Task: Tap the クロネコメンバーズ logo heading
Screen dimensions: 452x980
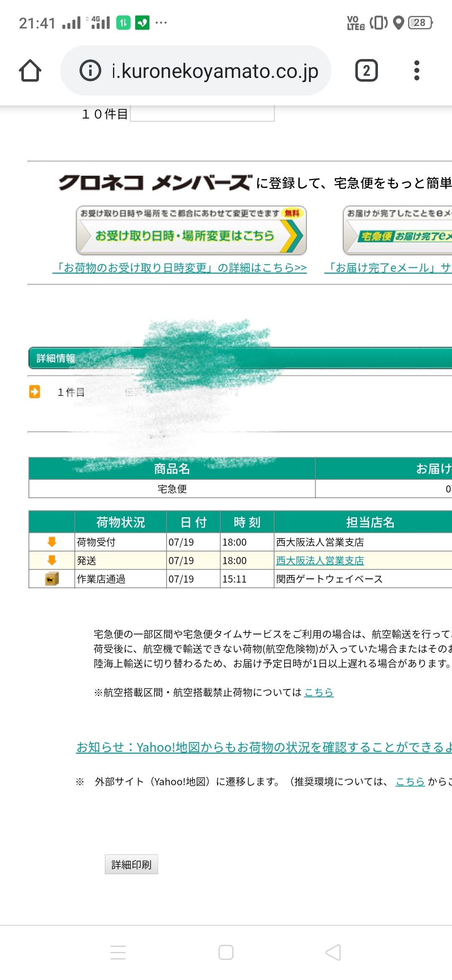Action: click(x=155, y=183)
